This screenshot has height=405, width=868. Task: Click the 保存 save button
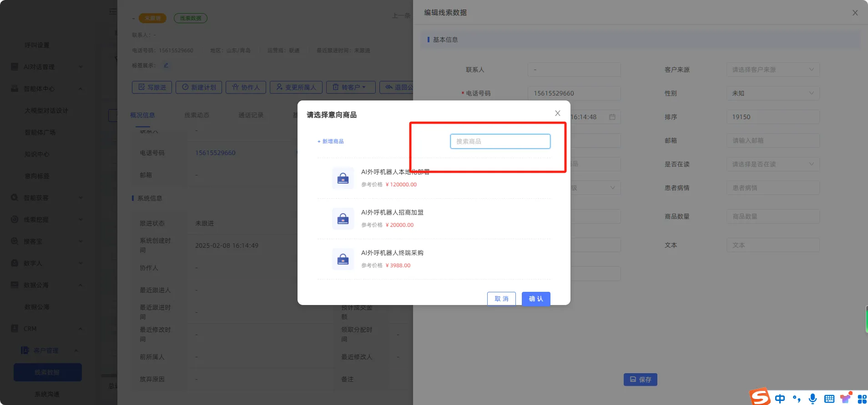pos(640,380)
